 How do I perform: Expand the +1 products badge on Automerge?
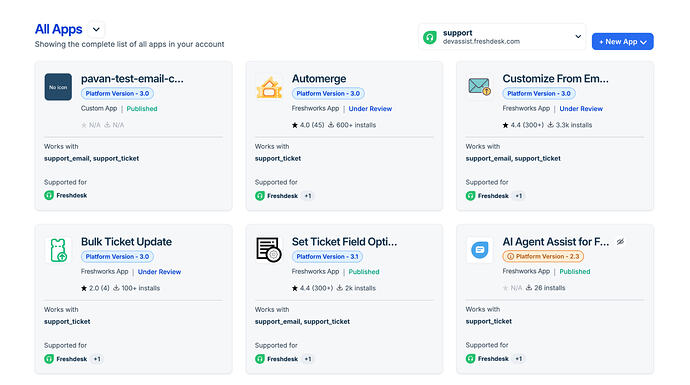[x=308, y=196]
